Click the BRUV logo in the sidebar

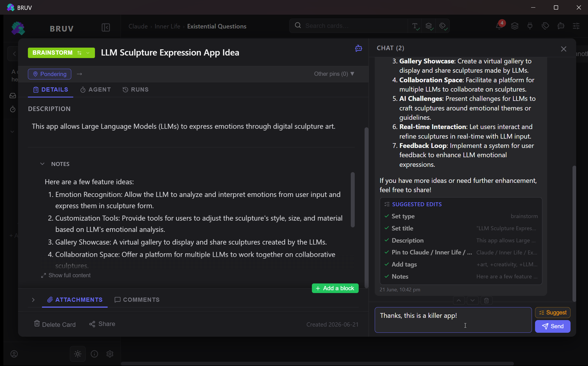pos(18,28)
